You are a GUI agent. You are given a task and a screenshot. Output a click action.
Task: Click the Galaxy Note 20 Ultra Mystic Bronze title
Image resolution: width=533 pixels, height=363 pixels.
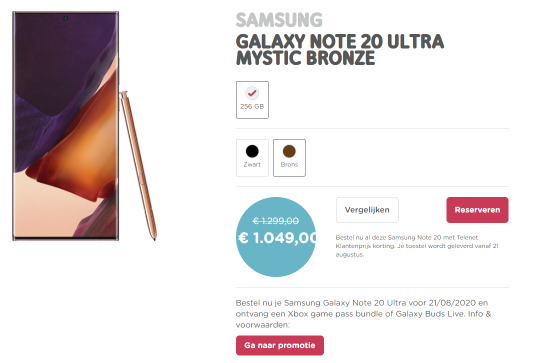(340, 50)
